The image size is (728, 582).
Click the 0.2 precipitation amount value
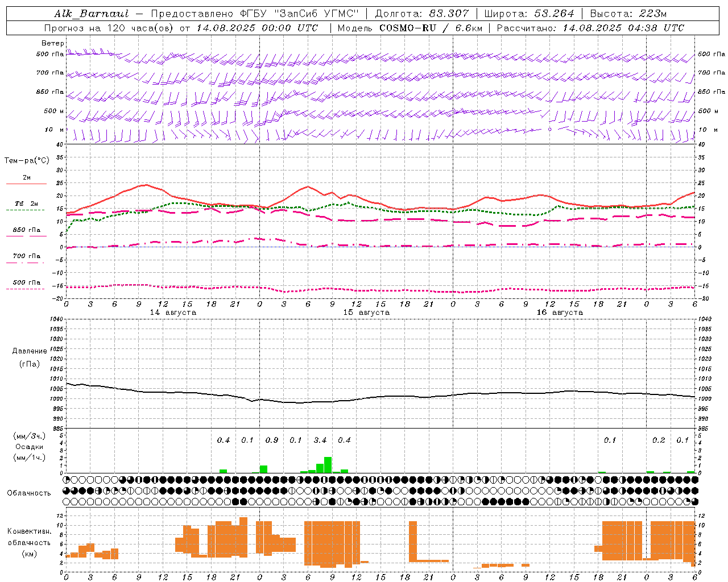pyautogui.click(x=659, y=440)
